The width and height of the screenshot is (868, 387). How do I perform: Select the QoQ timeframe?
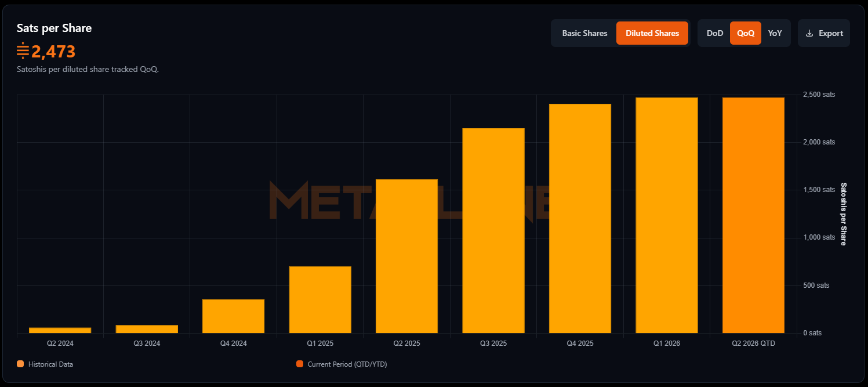point(745,34)
